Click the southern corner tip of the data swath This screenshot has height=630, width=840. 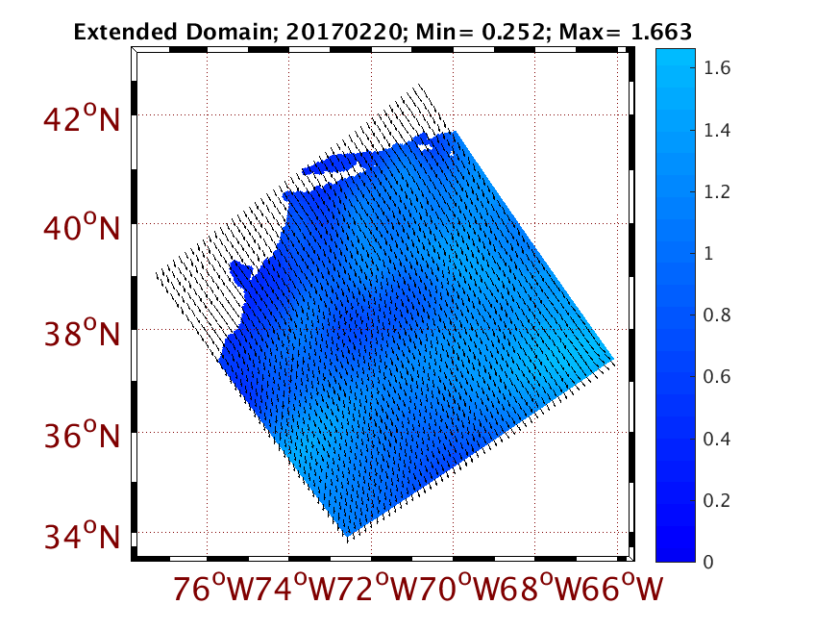point(347,535)
